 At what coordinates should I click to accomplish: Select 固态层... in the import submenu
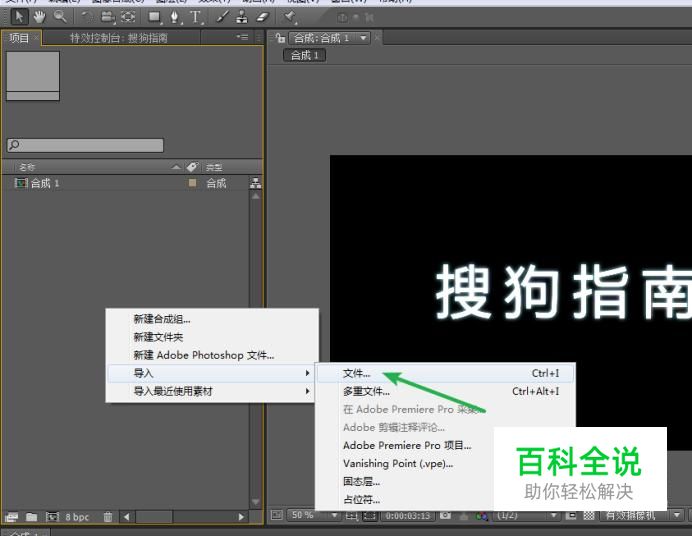(x=361, y=482)
